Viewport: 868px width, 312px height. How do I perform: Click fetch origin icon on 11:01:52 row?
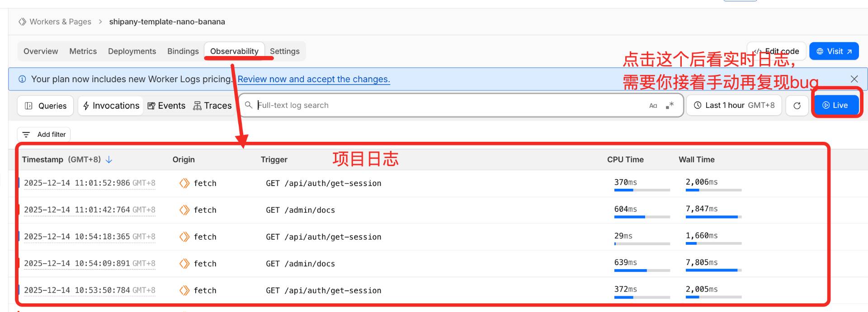184,183
